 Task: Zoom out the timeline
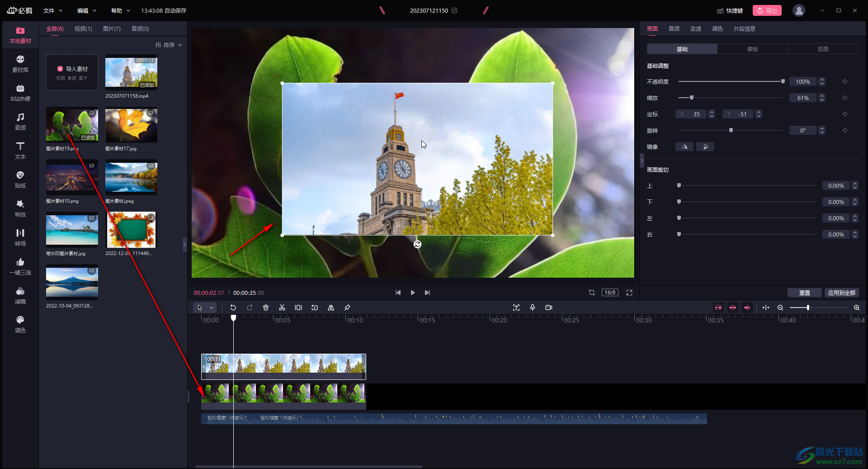click(780, 308)
